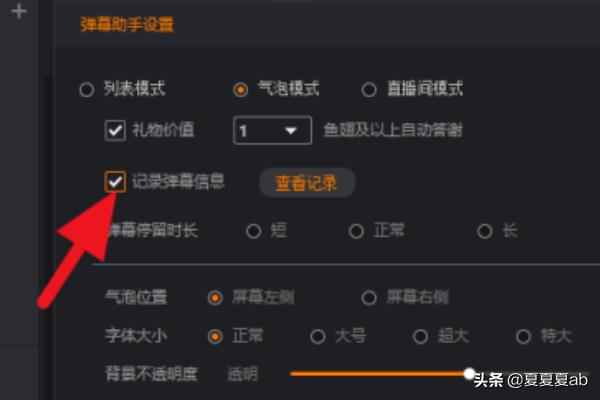Click the 弹幕助手设置 panel title
600x400 pixels.
(x=127, y=24)
